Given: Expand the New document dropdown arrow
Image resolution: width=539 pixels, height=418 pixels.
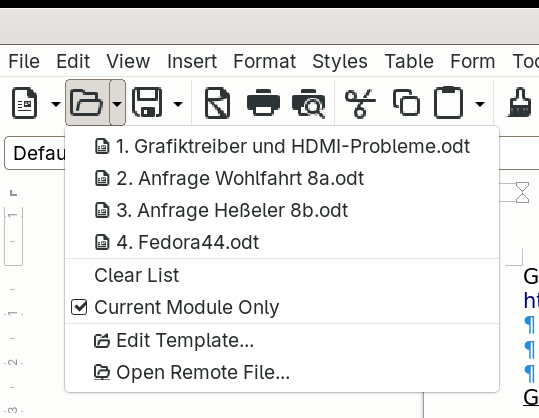Looking at the screenshot, I should [56, 103].
